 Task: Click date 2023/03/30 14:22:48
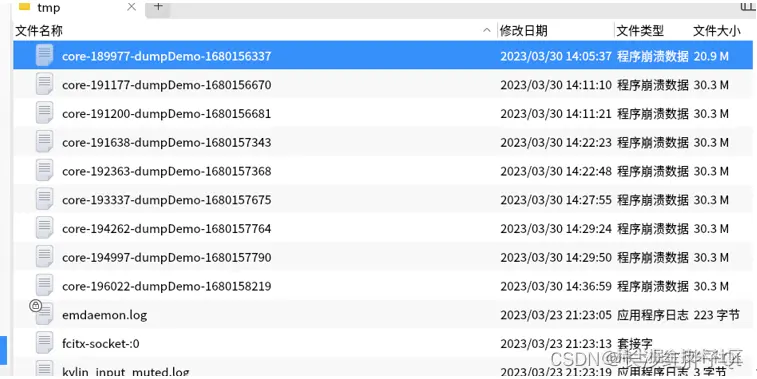556,171
